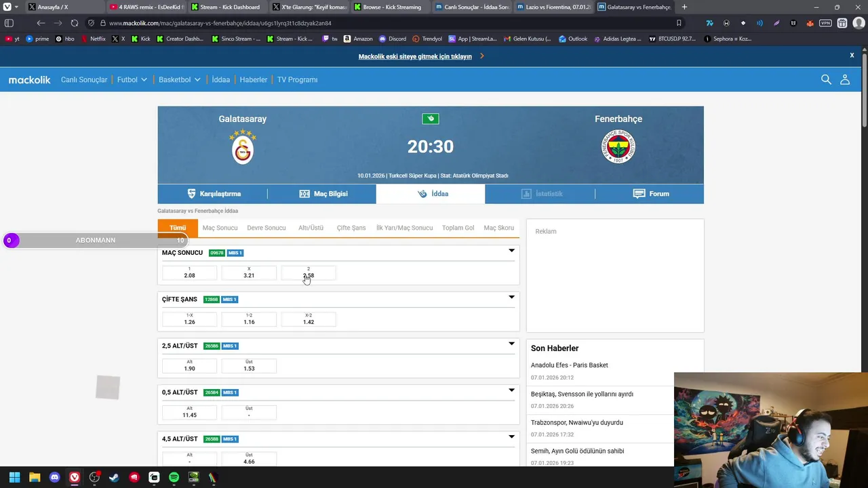
Task: Collapse the 2,5 ALT/ÜST section arrow
Action: click(511, 344)
